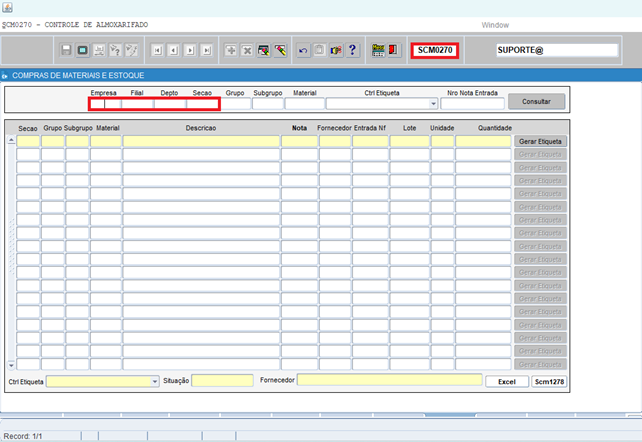Click the Enter Query icon
Screen dimensions: 642x442
point(115,50)
